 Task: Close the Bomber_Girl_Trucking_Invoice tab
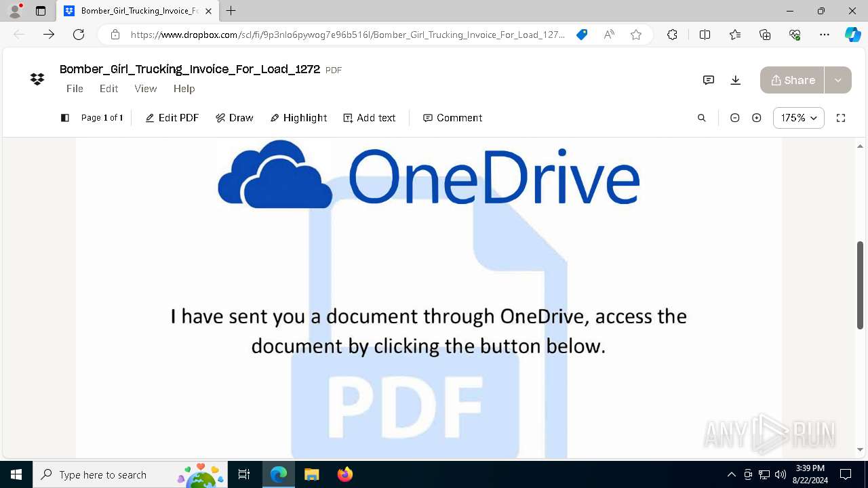tap(208, 11)
